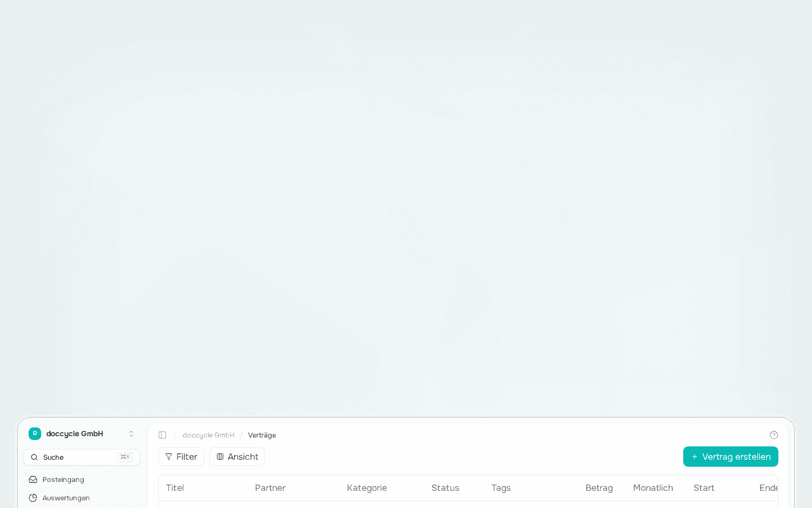Click the Verträge breadcrumb
812x508 pixels.
(x=262, y=435)
